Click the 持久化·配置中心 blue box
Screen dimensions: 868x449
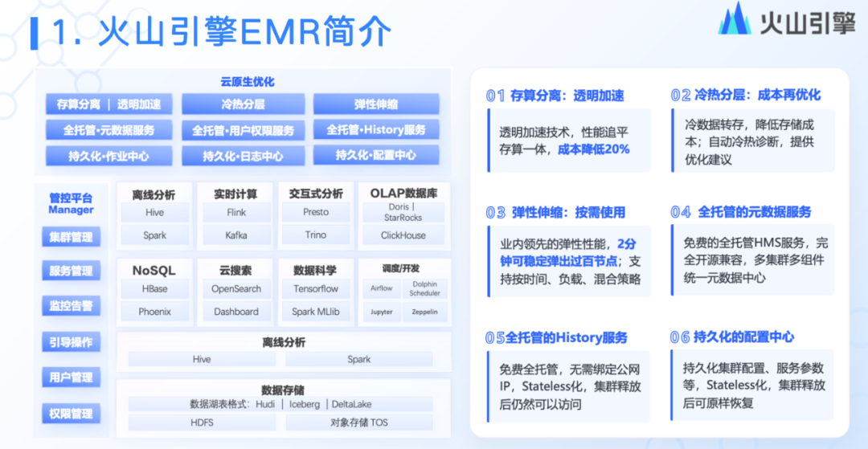pyautogui.click(x=376, y=155)
